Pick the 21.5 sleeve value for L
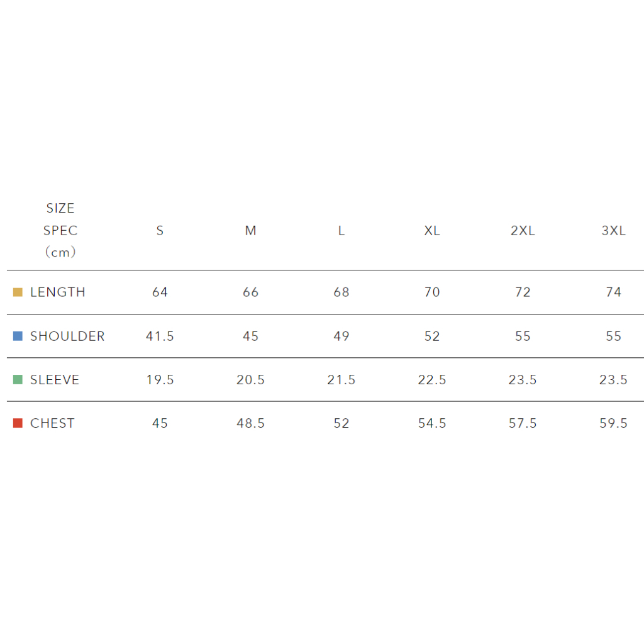The height and width of the screenshot is (644, 644). pyautogui.click(x=341, y=380)
